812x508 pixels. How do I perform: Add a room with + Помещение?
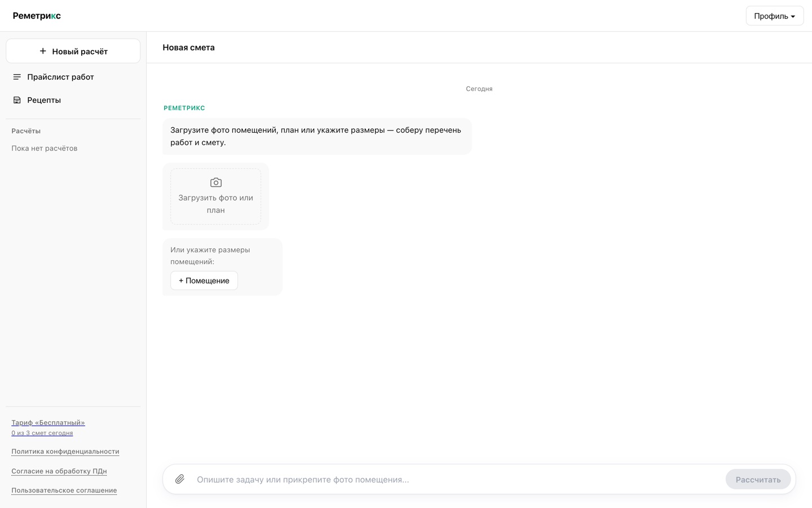pos(204,281)
